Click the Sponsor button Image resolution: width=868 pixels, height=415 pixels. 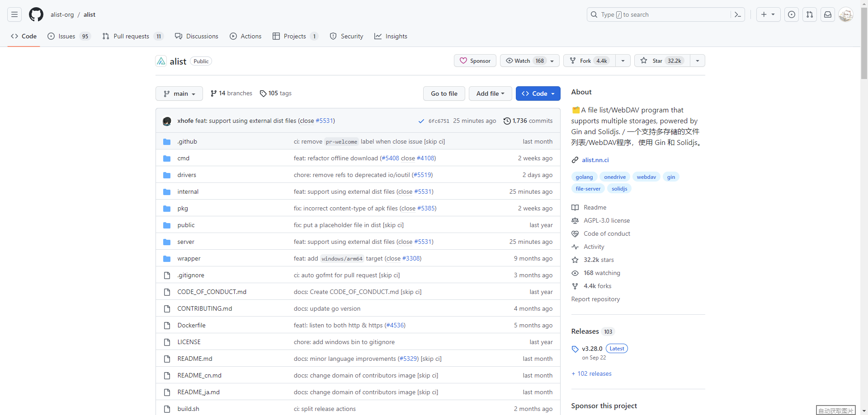point(475,61)
